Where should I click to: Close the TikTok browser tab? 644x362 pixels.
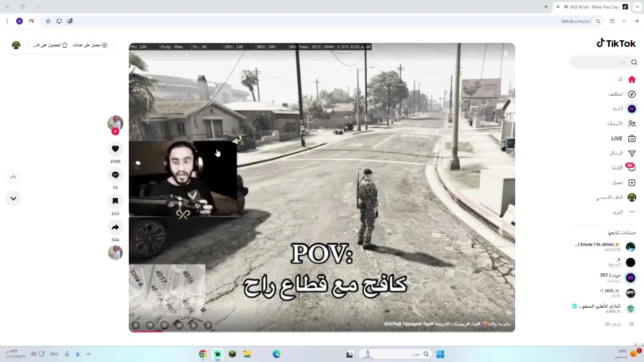point(558,7)
